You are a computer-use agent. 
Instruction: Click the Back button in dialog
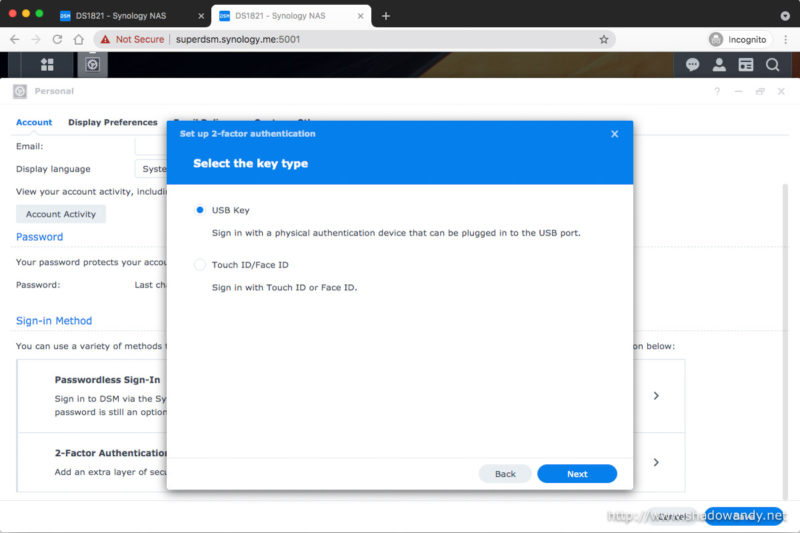tap(505, 474)
